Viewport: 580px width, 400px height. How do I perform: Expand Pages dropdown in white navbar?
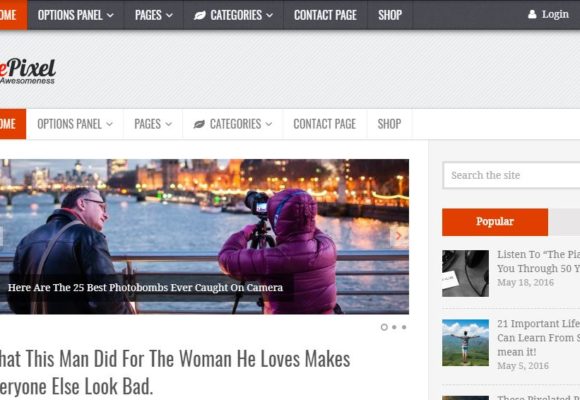[x=153, y=124]
